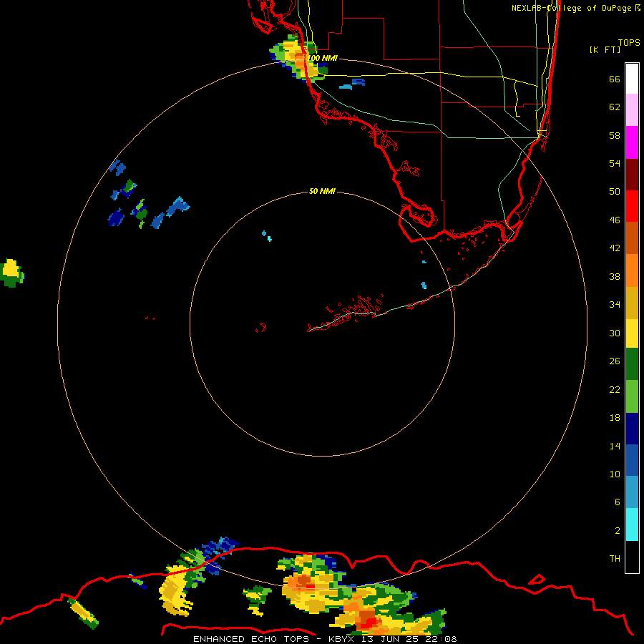Click the "66" legend value
This screenshot has height=644, width=644.
pos(615,79)
